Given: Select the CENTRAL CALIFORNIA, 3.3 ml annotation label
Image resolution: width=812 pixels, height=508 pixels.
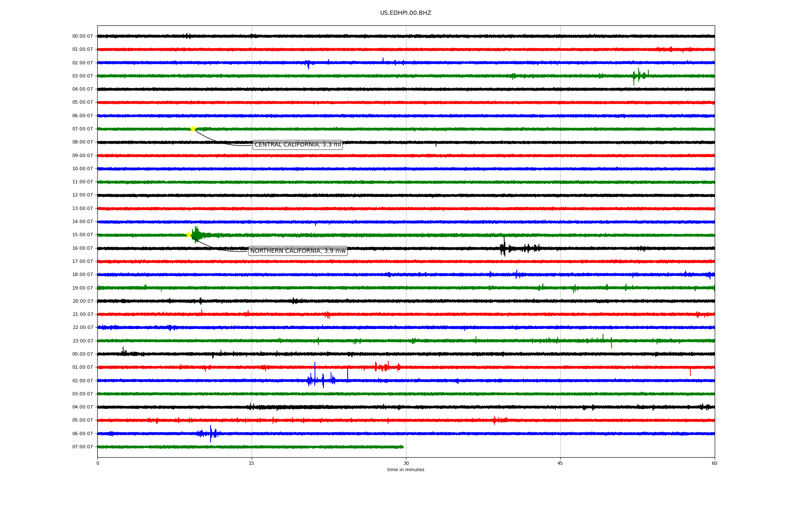Looking at the screenshot, I should click(x=297, y=145).
